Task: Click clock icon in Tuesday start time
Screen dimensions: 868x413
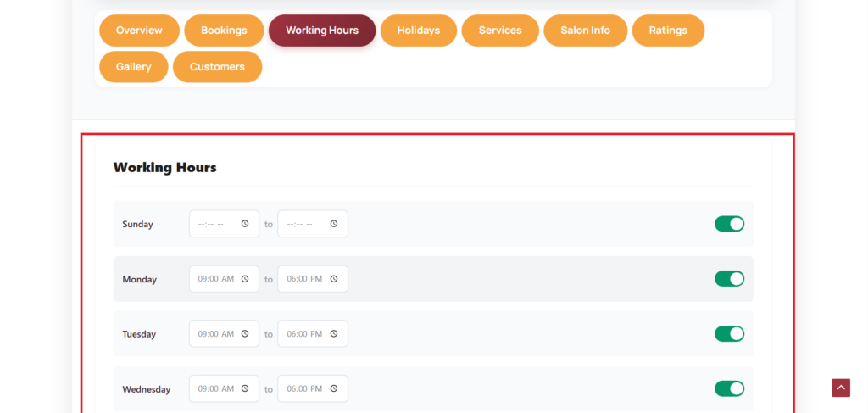Action: (245, 334)
